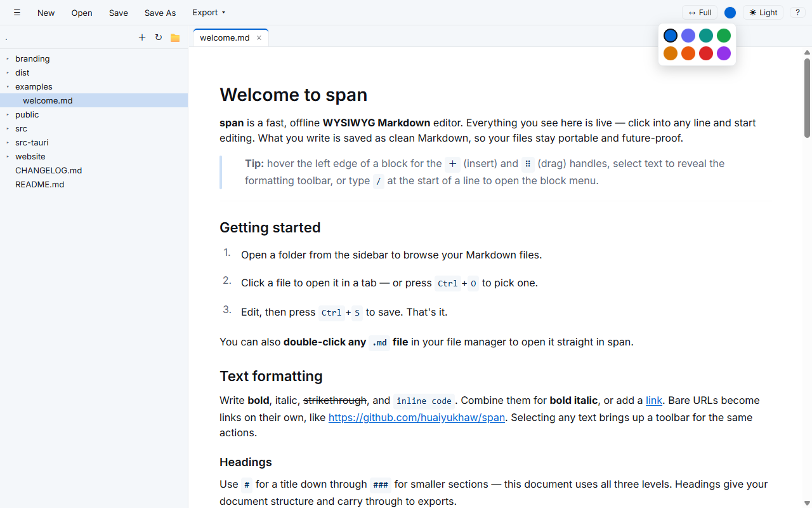Toggle the Full width mode
812x508 pixels.
[x=700, y=13]
